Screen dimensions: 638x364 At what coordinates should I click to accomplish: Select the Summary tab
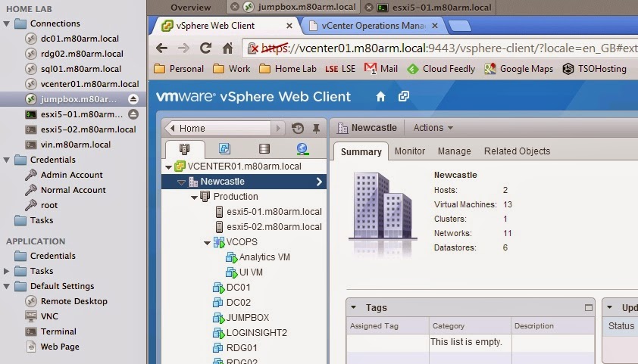click(x=361, y=151)
